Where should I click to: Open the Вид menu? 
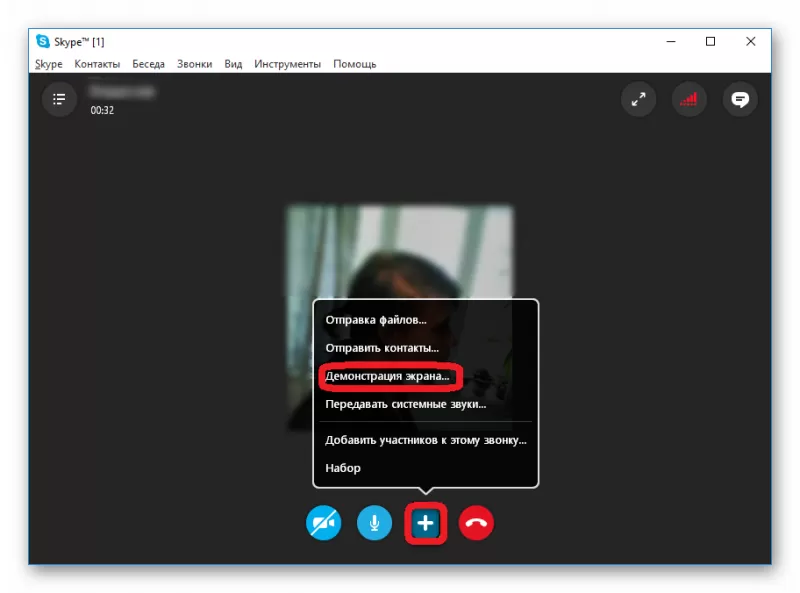click(x=233, y=64)
